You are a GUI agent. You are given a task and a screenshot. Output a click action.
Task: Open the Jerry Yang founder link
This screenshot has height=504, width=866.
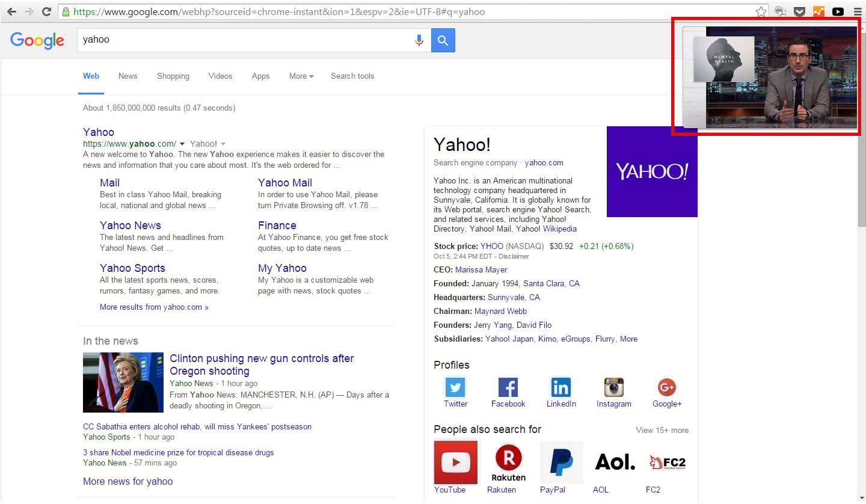pos(493,325)
